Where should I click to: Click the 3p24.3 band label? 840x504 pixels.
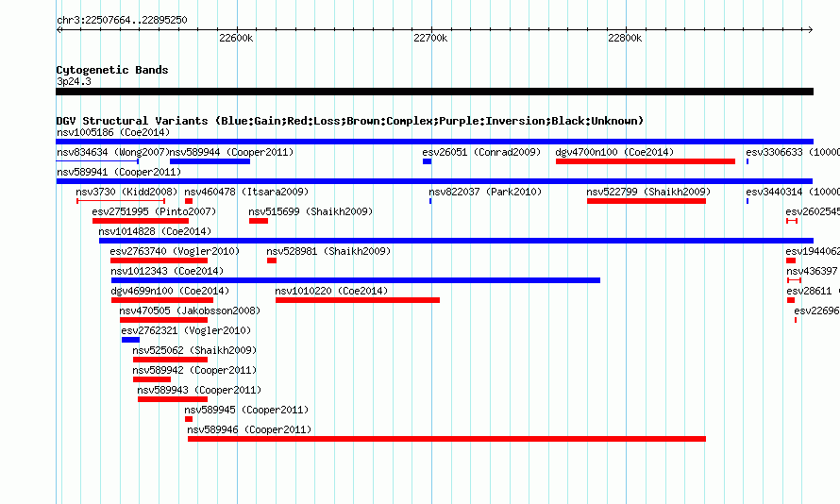pos(74,81)
